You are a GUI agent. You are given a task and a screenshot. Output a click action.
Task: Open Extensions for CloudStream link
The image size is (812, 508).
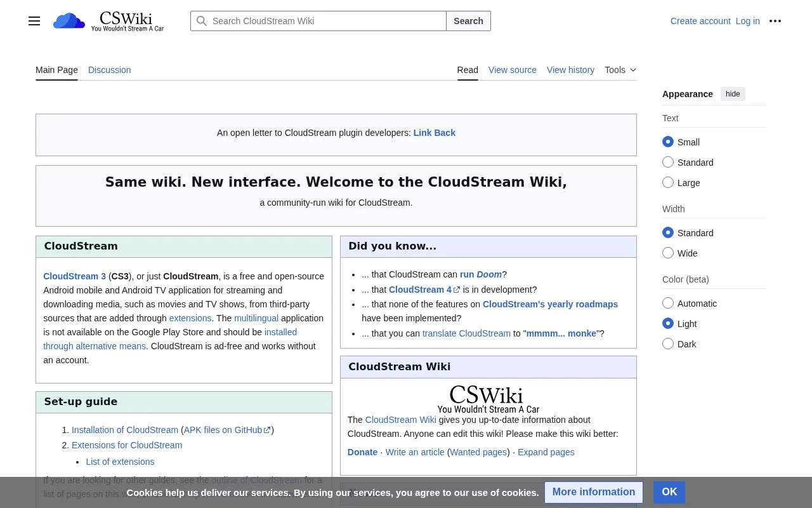(127, 445)
